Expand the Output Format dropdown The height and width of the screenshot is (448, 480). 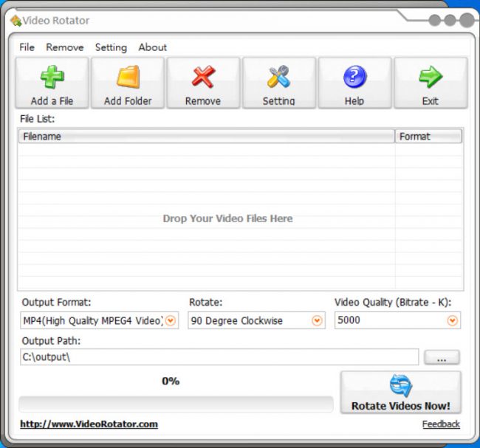coord(171,321)
